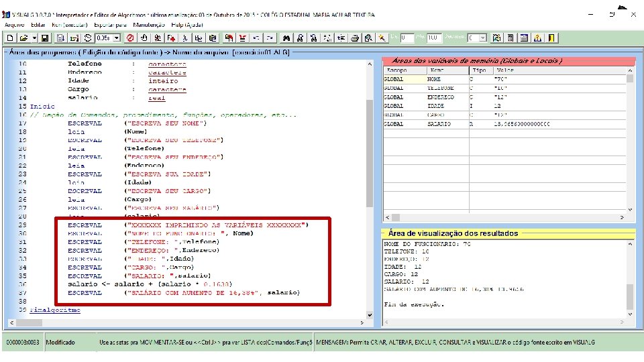The image size is (644, 362).
Task: Cut selection with the scissors icon
Action: click(185, 38)
